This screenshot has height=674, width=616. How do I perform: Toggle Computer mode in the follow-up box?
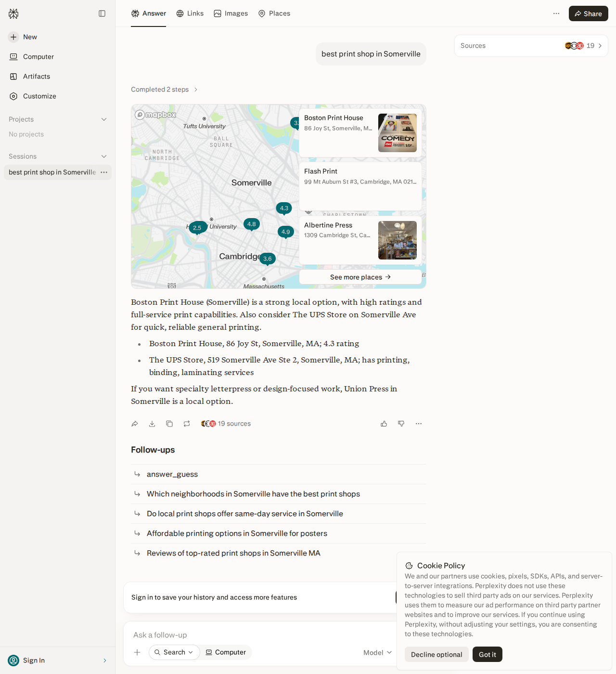click(x=226, y=652)
